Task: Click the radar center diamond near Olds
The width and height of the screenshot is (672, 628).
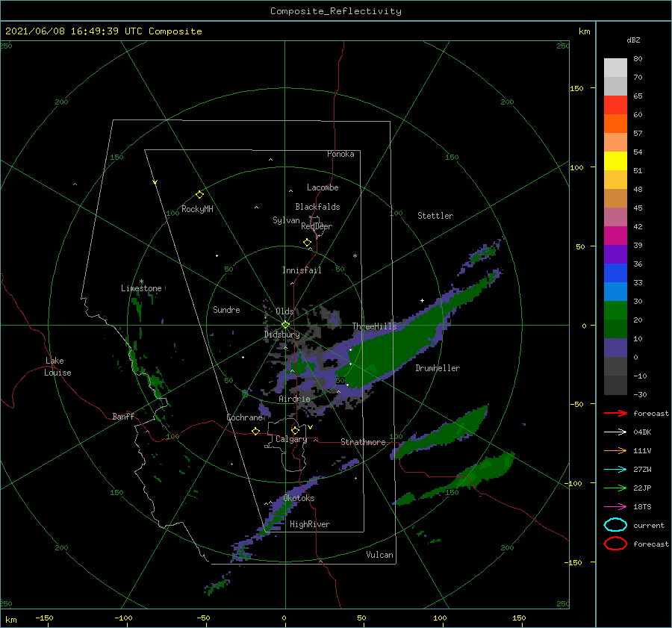Action: pos(285,325)
